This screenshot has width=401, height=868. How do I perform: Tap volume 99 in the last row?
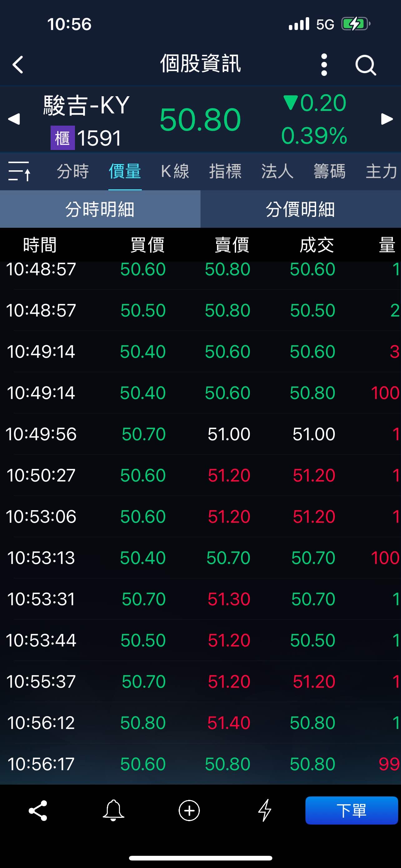click(x=389, y=764)
